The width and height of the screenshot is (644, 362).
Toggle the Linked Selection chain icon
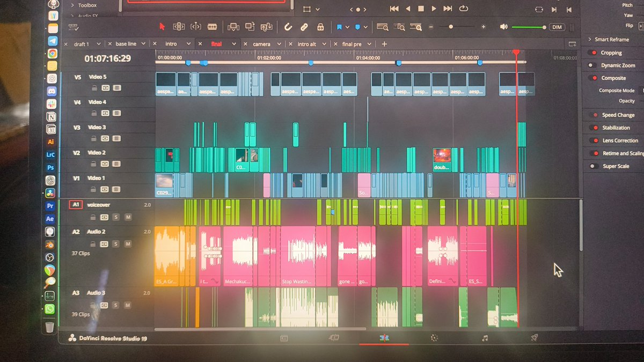[x=304, y=26]
